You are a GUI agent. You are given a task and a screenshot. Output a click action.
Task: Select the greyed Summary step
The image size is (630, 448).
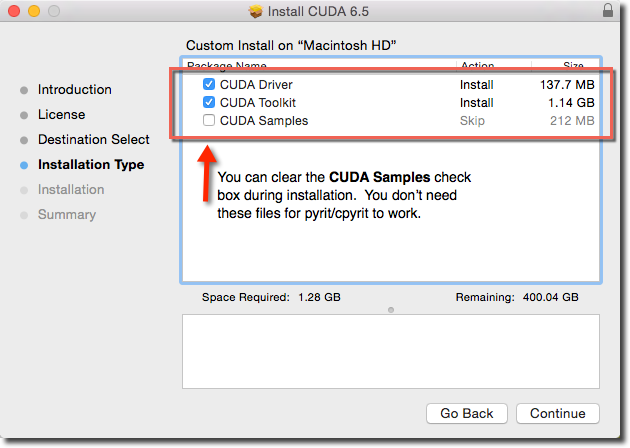click(67, 215)
